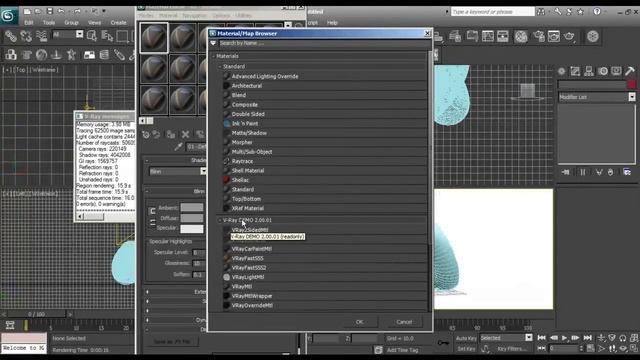The width and height of the screenshot is (640, 360).
Task: Open the 3ds Max application menu logo
Action: (x=9, y=16)
